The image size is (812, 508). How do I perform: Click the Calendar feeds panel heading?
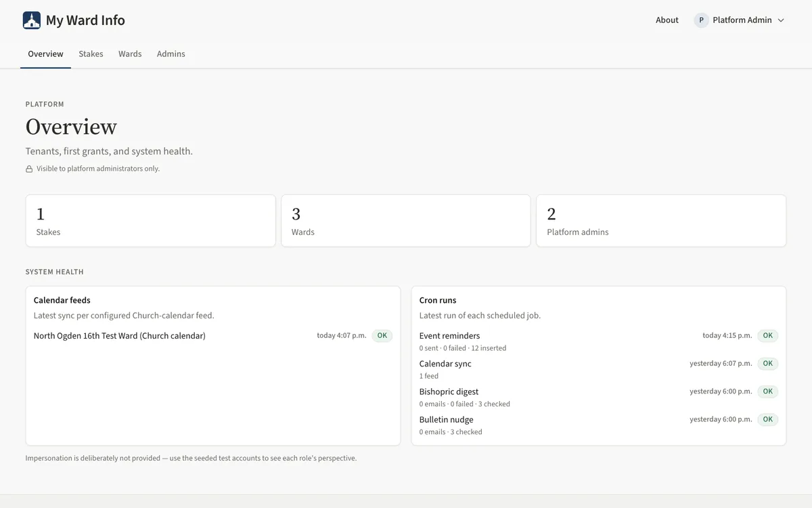point(62,300)
